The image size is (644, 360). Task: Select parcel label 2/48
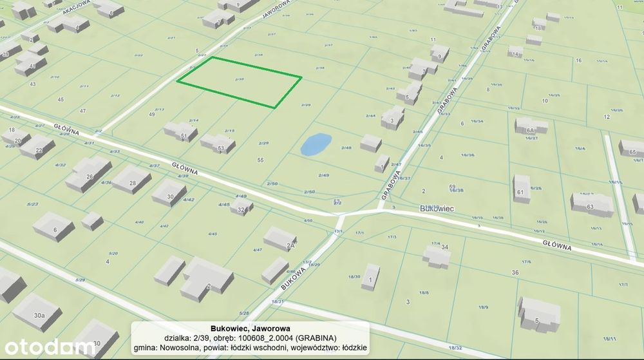[x=346, y=147]
